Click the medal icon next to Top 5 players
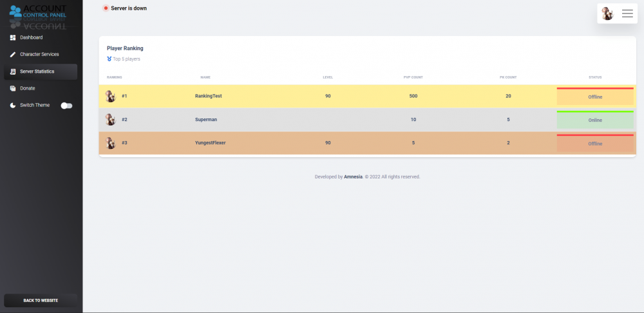Viewport: 644px width, 313px height. click(109, 59)
